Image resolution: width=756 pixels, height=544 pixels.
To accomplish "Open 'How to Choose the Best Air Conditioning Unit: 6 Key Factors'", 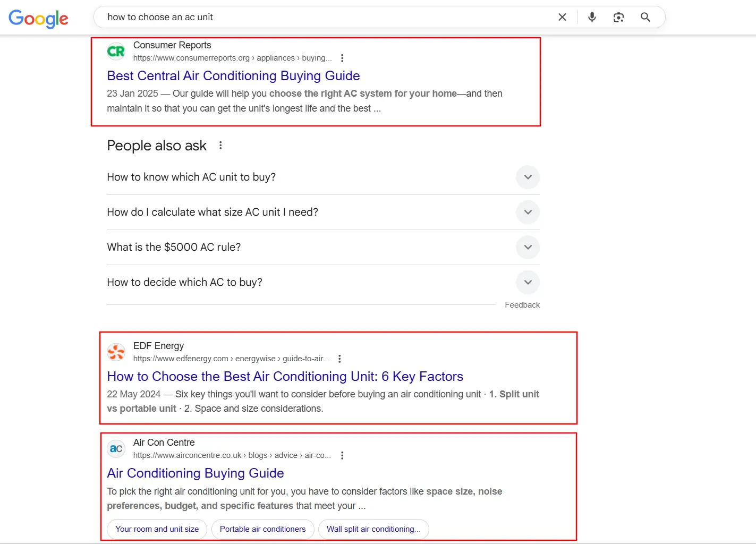I will tap(285, 377).
